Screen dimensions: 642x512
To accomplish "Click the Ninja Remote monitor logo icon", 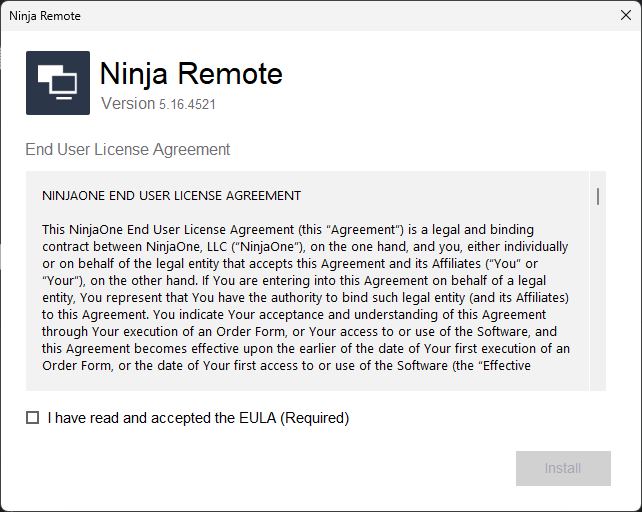I will [58, 83].
